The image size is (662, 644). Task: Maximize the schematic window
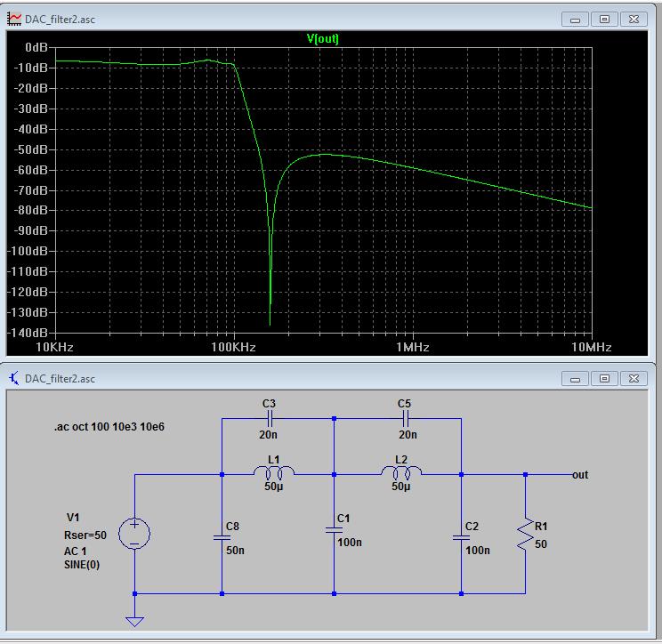[x=604, y=379]
